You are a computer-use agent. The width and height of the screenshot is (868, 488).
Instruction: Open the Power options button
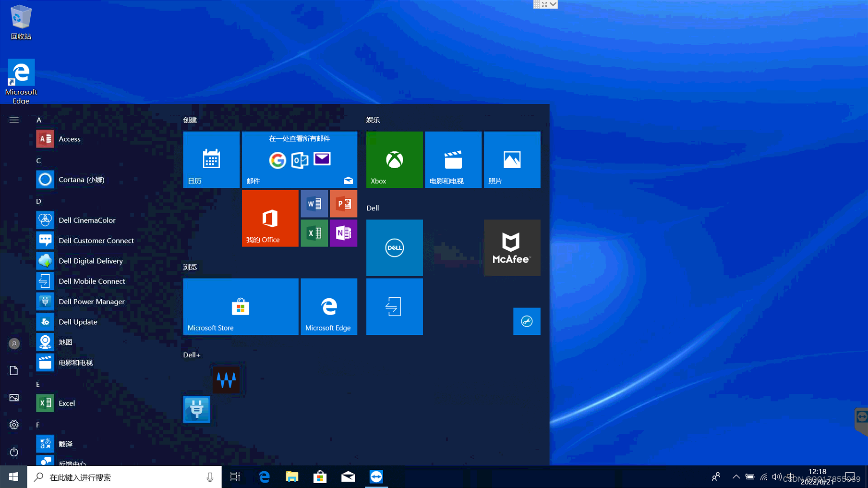click(14, 452)
